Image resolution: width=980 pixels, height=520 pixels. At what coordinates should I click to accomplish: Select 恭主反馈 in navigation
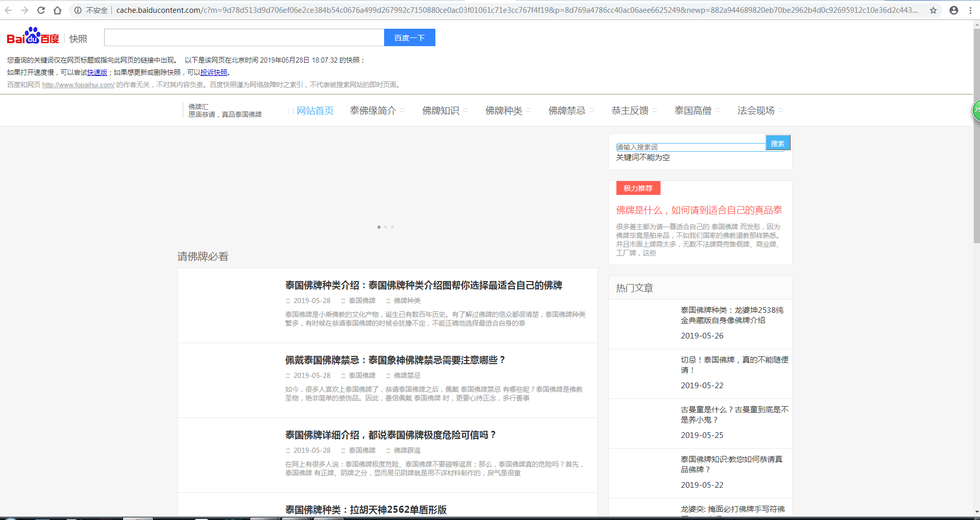point(630,110)
